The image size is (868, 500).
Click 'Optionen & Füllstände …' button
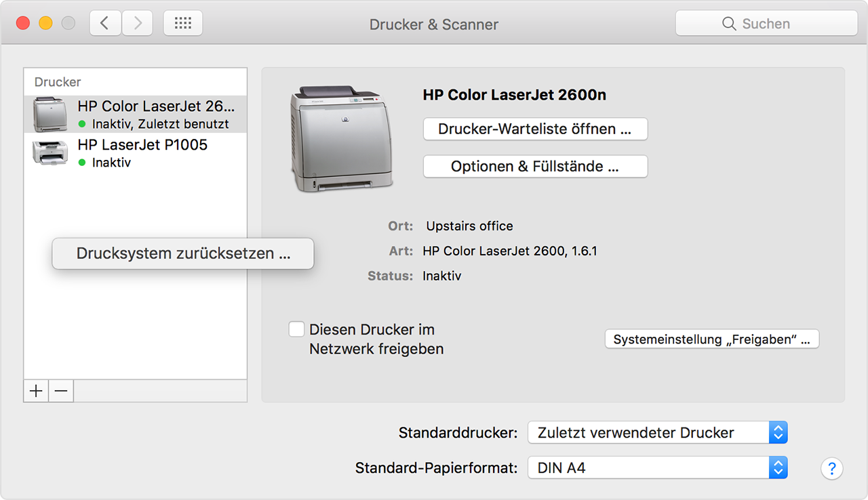[x=535, y=167]
